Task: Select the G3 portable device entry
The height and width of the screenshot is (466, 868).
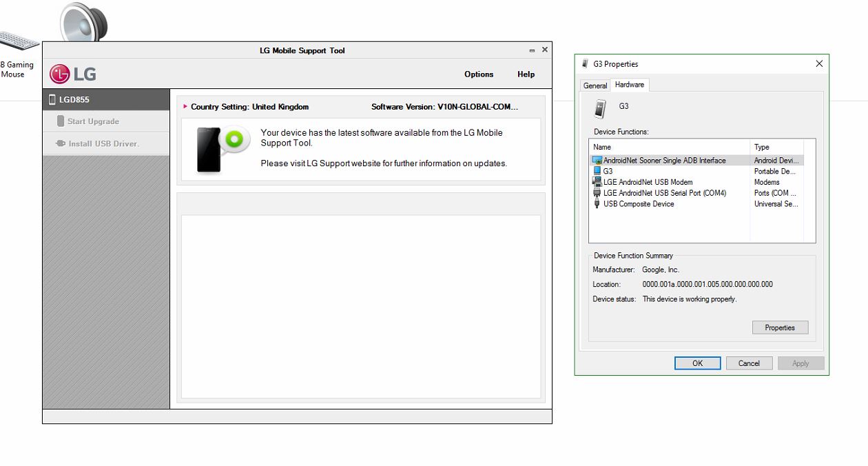Action: click(x=608, y=171)
